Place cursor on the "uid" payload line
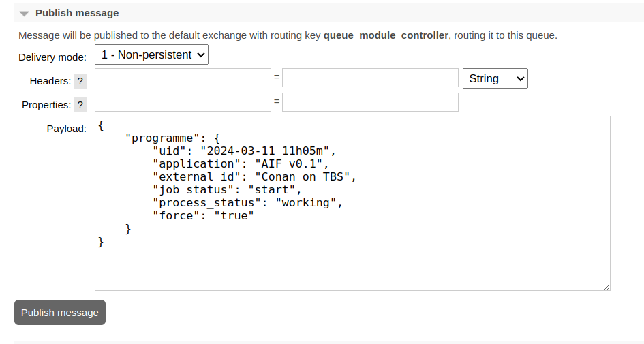The image size is (644, 344). tap(244, 151)
